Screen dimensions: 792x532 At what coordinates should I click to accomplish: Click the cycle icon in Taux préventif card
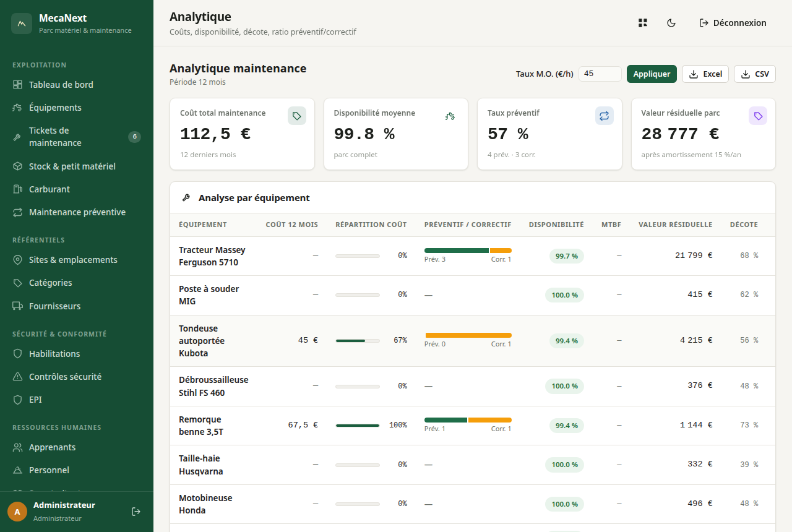(605, 116)
